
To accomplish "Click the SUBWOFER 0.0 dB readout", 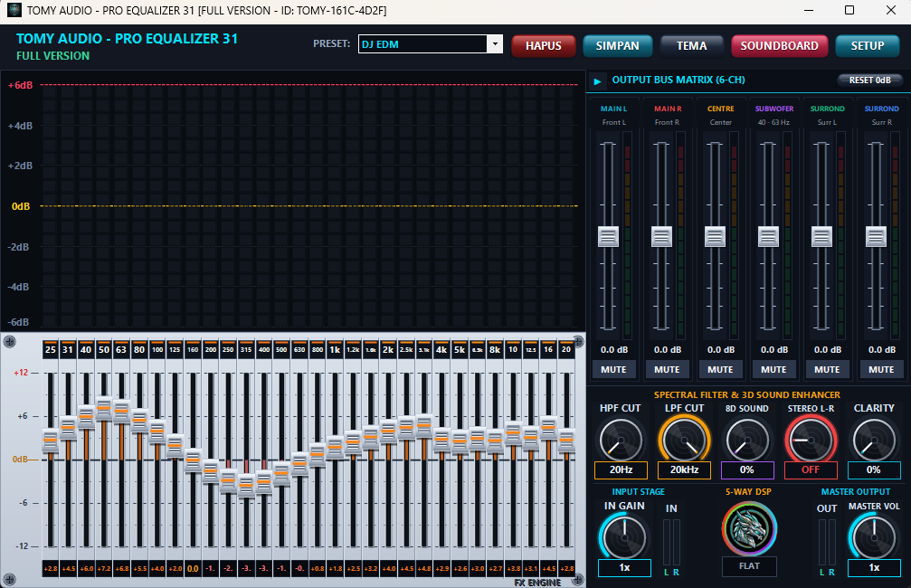I will click(x=774, y=350).
